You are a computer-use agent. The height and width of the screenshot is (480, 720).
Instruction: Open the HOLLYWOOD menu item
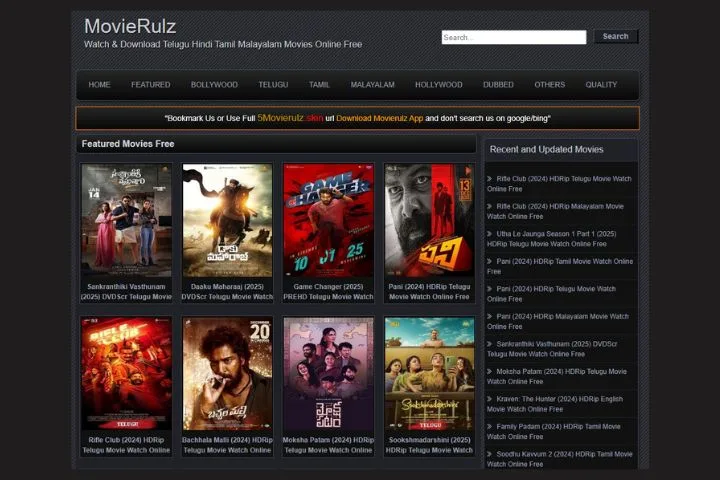(439, 85)
